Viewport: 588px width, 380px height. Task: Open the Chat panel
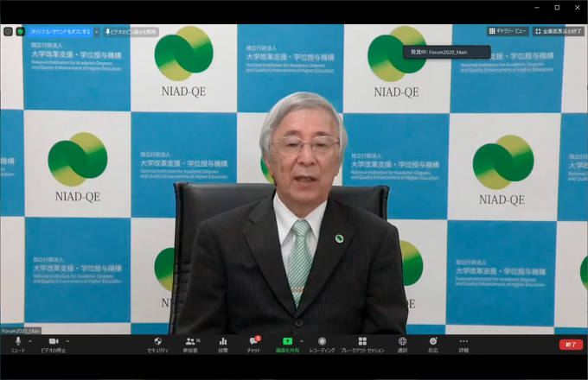254,343
